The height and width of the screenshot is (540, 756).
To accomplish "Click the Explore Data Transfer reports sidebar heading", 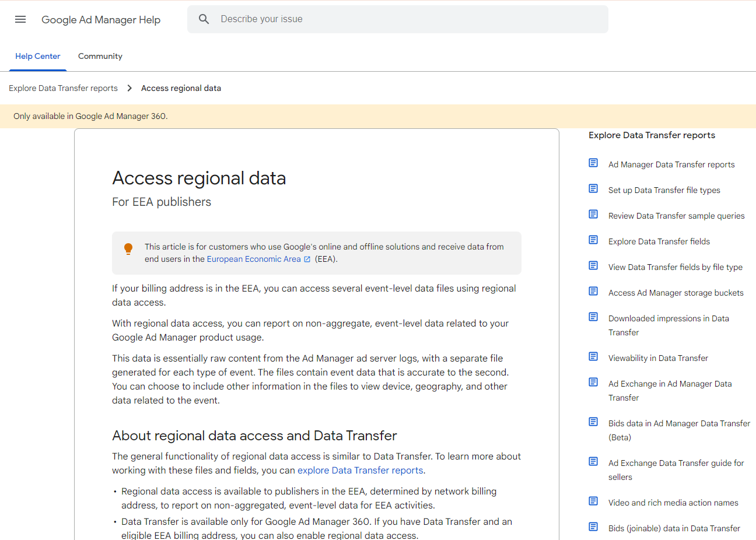I will tap(652, 135).
